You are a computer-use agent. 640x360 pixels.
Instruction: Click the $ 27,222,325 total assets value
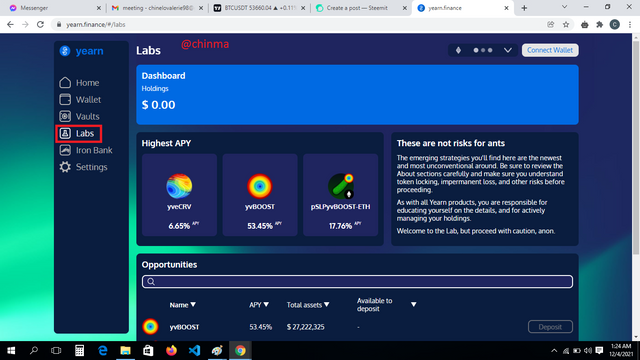coord(305,327)
